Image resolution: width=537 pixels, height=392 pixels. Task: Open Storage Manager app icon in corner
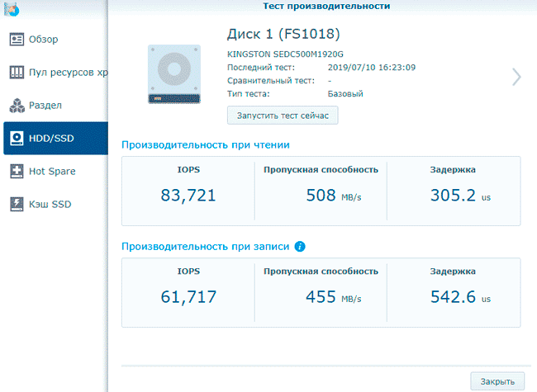[12, 8]
